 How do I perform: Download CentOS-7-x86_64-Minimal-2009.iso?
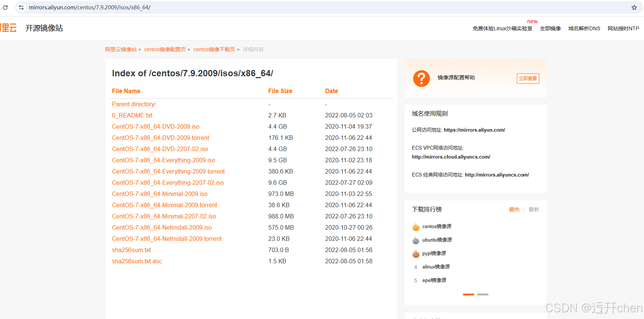pyautogui.click(x=160, y=194)
